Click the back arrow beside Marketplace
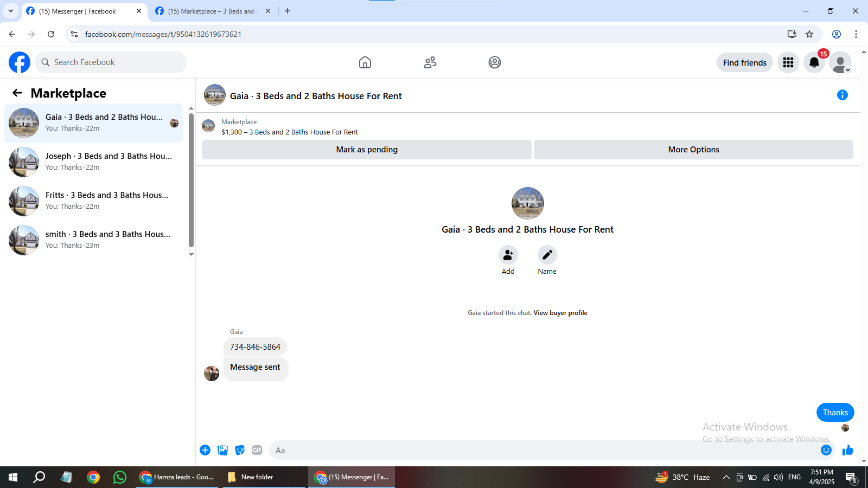The image size is (868, 488). pos(17,93)
